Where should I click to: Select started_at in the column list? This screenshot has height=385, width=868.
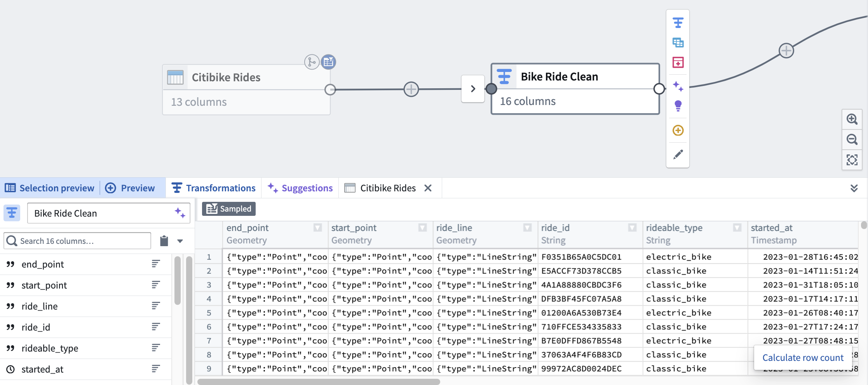85,369
